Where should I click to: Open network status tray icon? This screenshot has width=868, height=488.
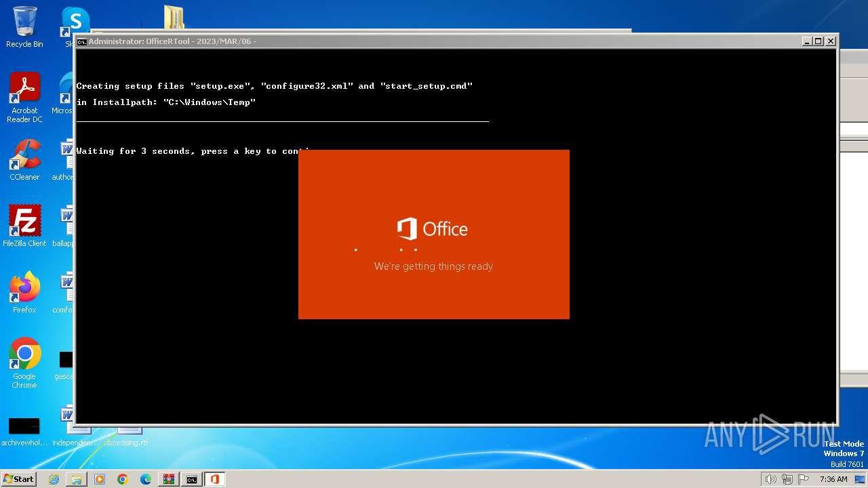(x=787, y=479)
